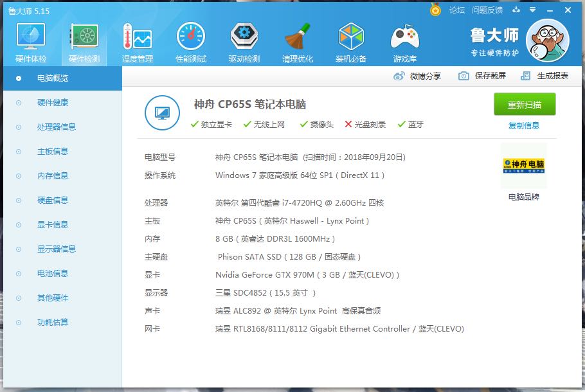Share via 微博分享
This screenshot has width=585, height=392.
417,76
